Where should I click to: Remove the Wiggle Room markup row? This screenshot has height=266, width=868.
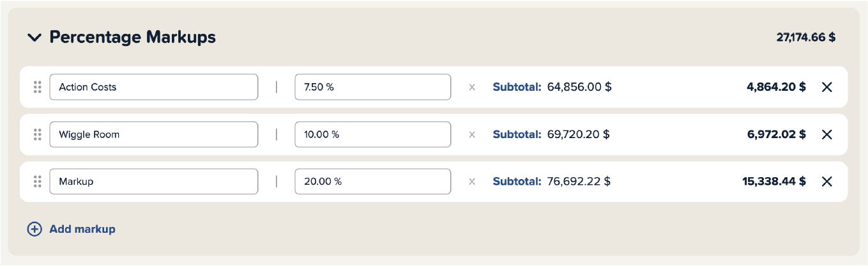pyautogui.click(x=826, y=134)
